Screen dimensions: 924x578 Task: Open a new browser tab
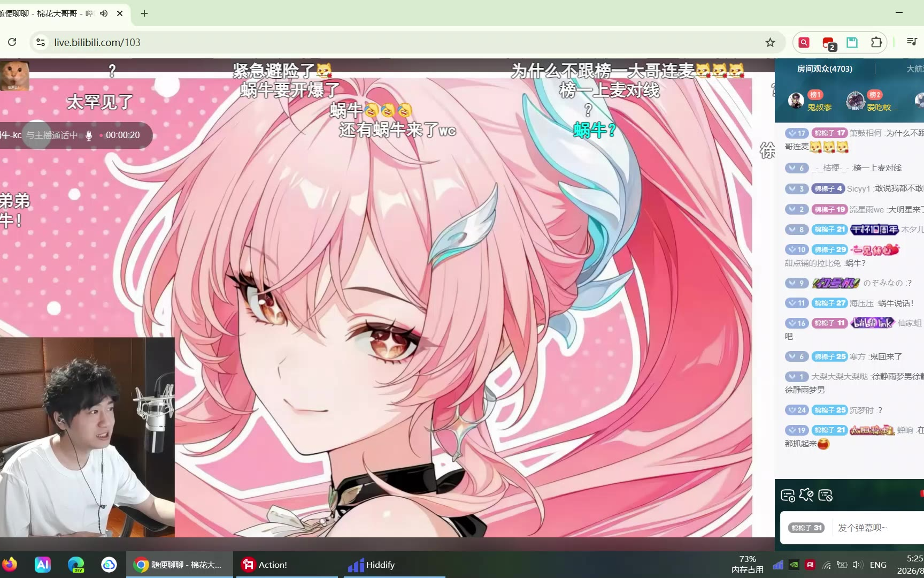coord(144,13)
